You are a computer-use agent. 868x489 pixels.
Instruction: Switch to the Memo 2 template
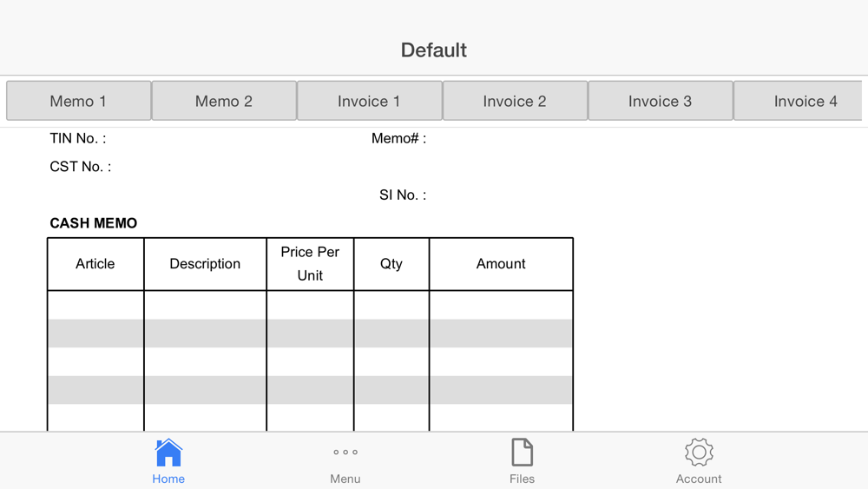[224, 101]
